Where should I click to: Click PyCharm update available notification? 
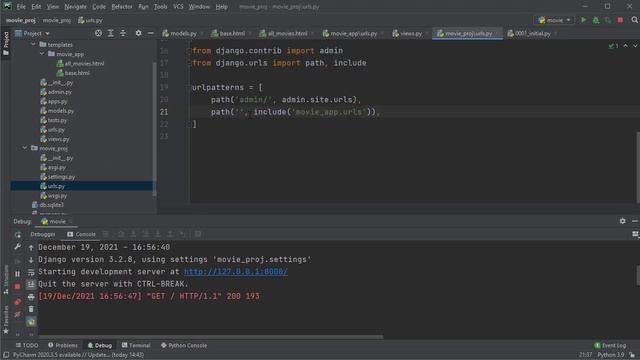point(78,355)
